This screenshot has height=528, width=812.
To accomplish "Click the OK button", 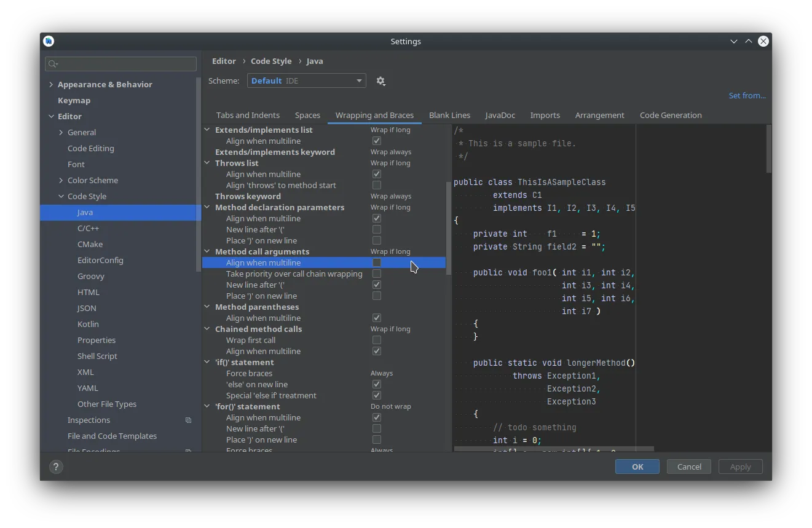I will 637,467.
